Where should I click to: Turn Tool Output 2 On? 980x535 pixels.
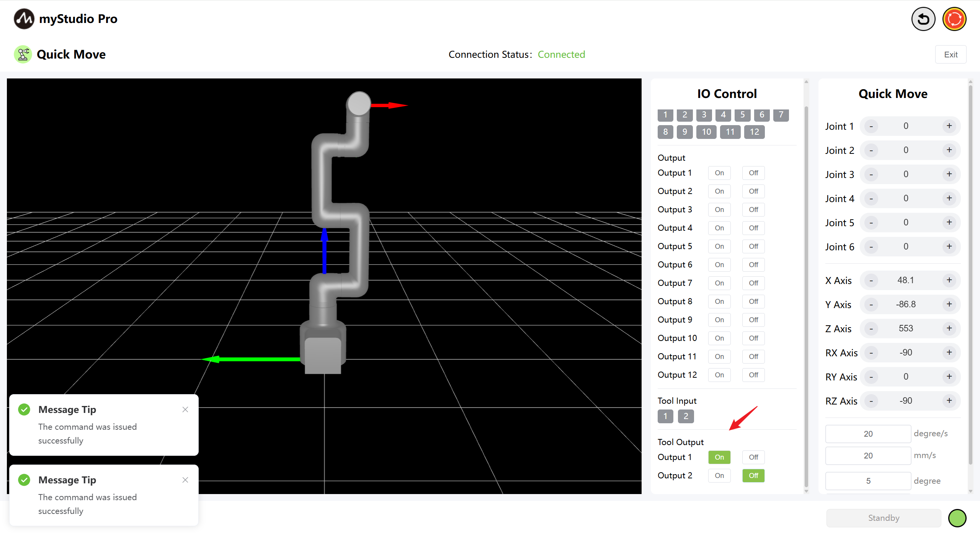719,476
